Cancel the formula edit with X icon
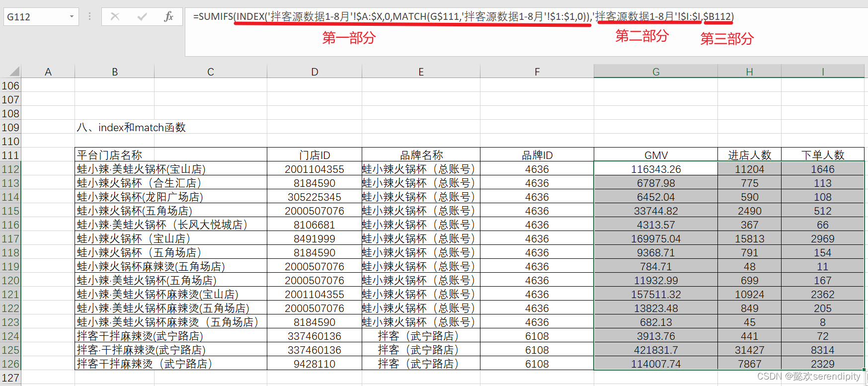Viewport: 868px width, 386px height. click(x=115, y=16)
